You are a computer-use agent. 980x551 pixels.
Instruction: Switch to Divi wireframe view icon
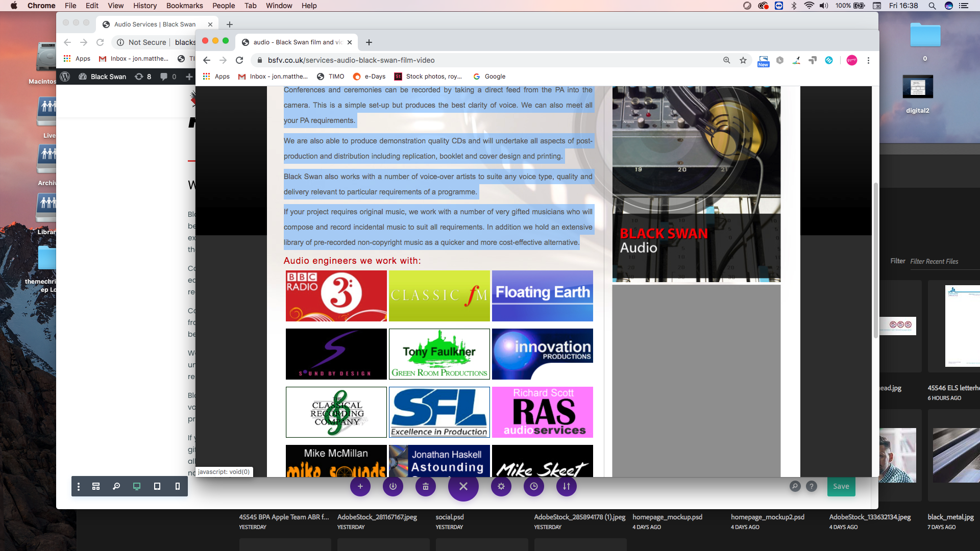coord(96,486)
